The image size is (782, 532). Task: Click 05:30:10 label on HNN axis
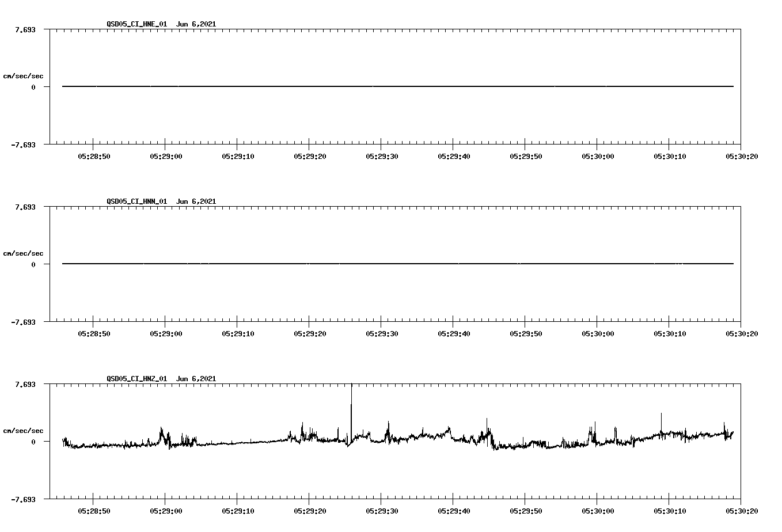pyautogui.click(x=669, y=333)
